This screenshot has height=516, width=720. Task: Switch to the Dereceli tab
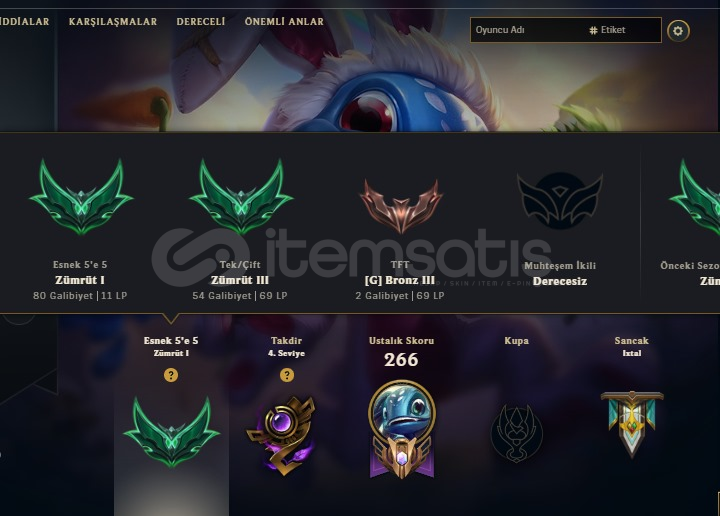click(x=201, y=22)
